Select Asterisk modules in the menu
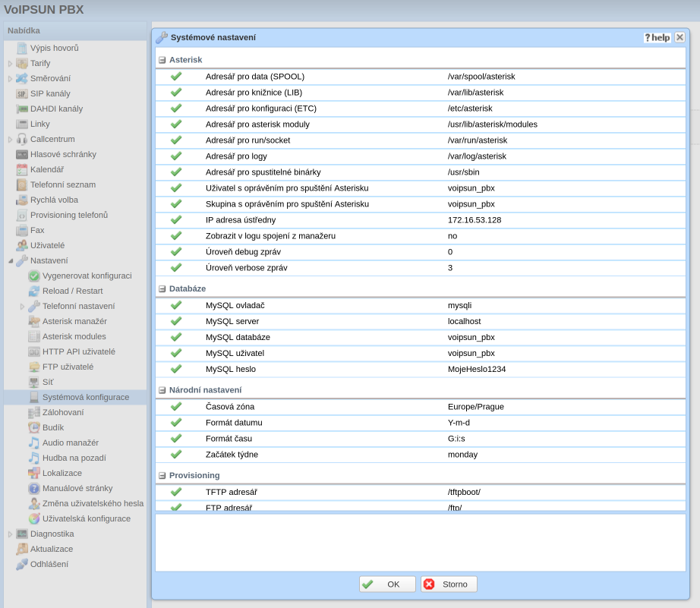This screenshot has height=608, width=700. point(75,336)
